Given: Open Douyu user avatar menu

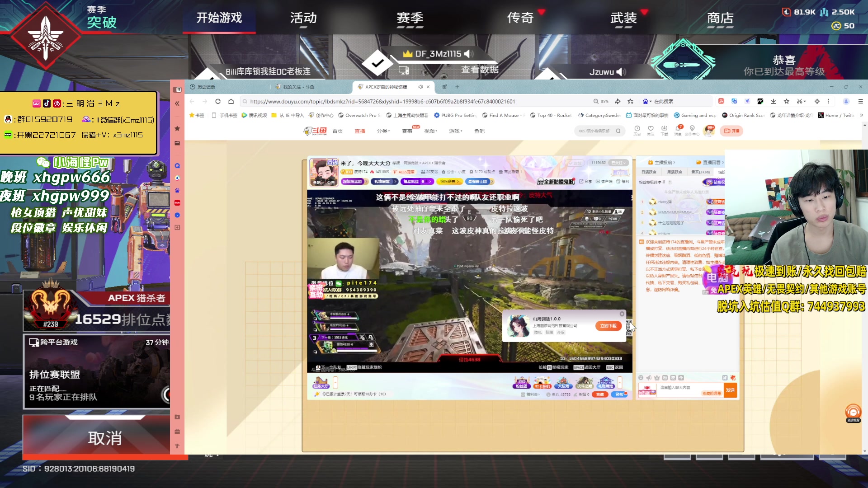Looking at the screenshot, I should pyautogui.click(x=709, y=131).
